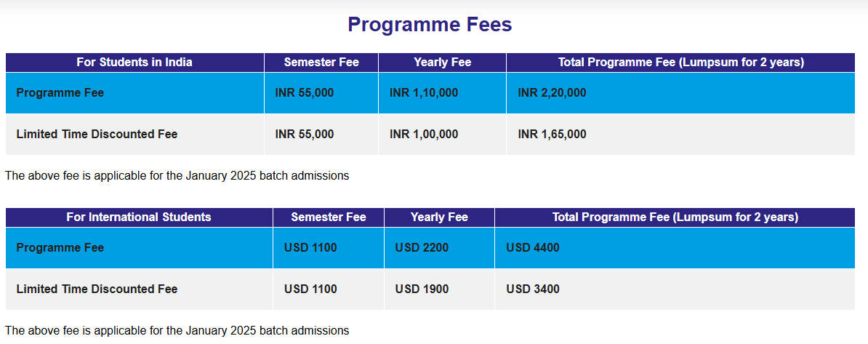Click Semester Fee header in India table
The width and height of the screenshot is (868, 344).
321,63
